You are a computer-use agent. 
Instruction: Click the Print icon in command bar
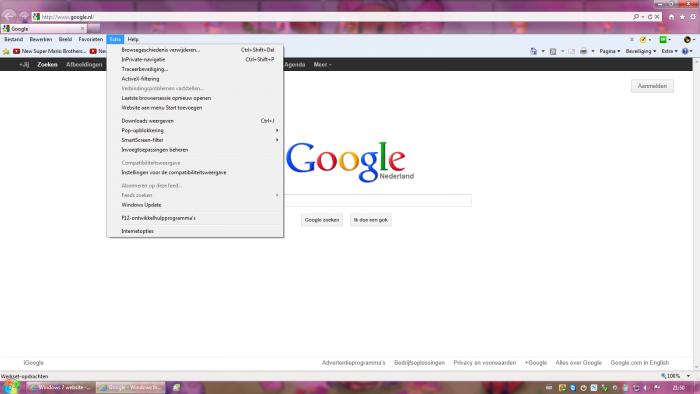(583, 51)
